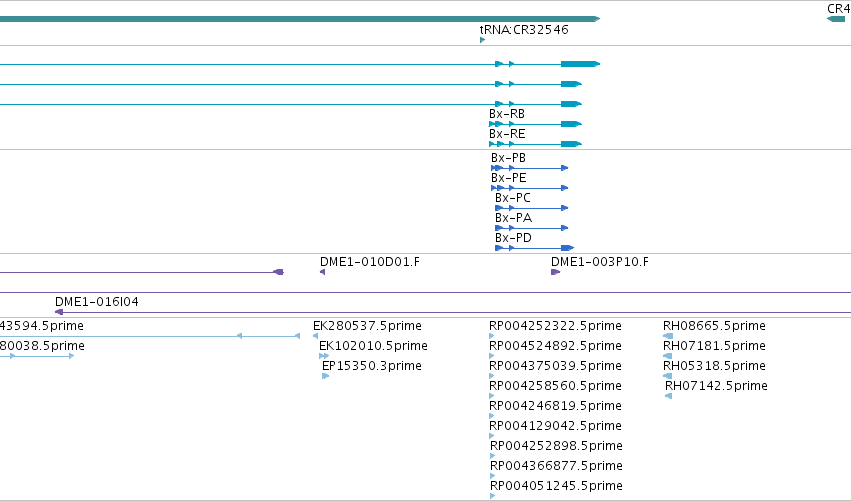This screenshot has height=501, width=851.
Task: Select the DME1-010D01.F feature label
Action: pos(370,262)
